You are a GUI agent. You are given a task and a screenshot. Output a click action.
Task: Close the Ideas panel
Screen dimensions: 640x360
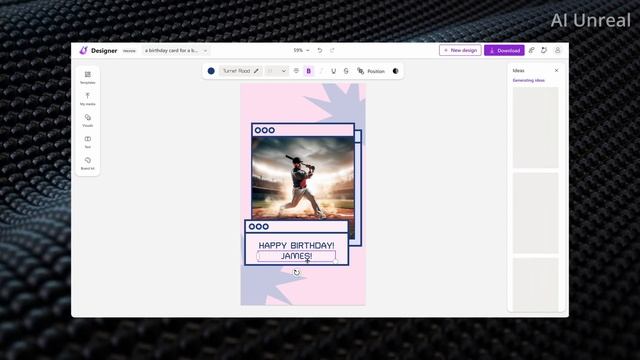556,71
